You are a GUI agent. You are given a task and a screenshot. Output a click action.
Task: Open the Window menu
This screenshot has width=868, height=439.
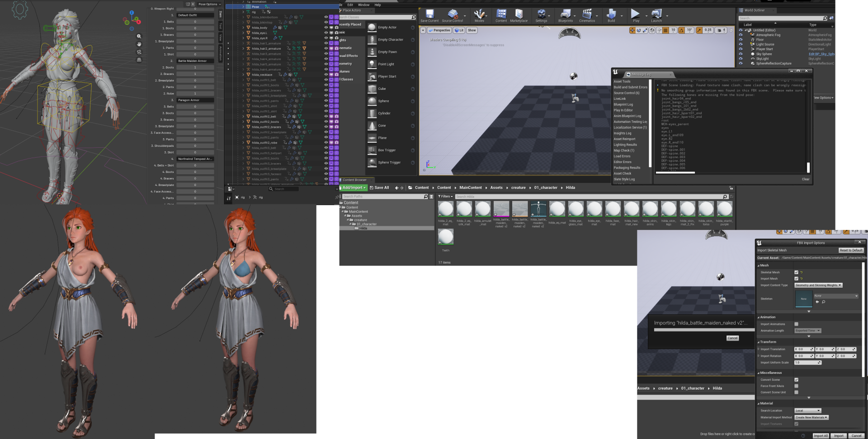(x=363, y=5)
